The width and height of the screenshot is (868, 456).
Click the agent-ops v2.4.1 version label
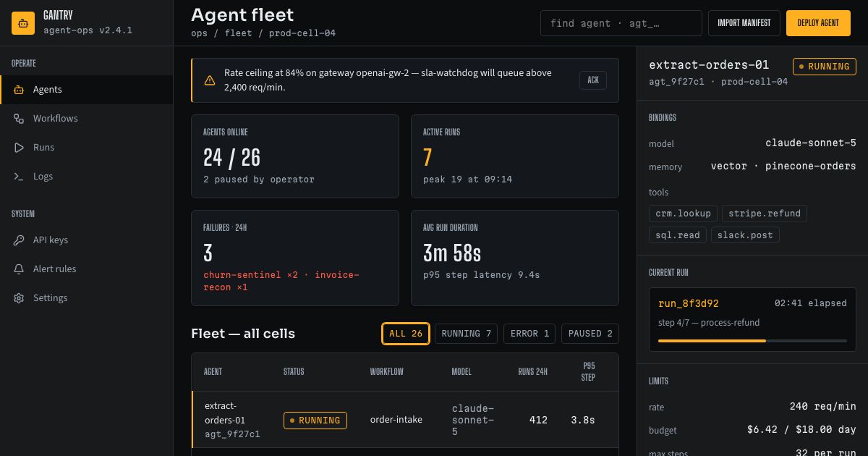88,30
